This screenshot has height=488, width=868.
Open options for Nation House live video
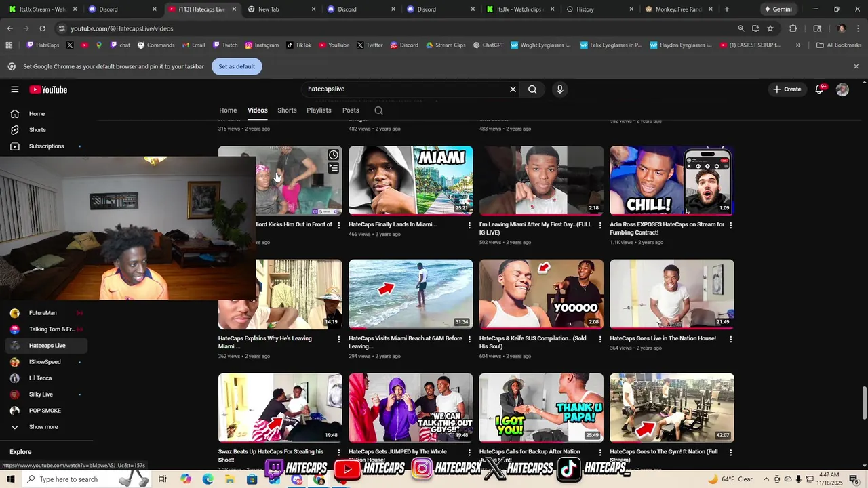pos(730,339)
